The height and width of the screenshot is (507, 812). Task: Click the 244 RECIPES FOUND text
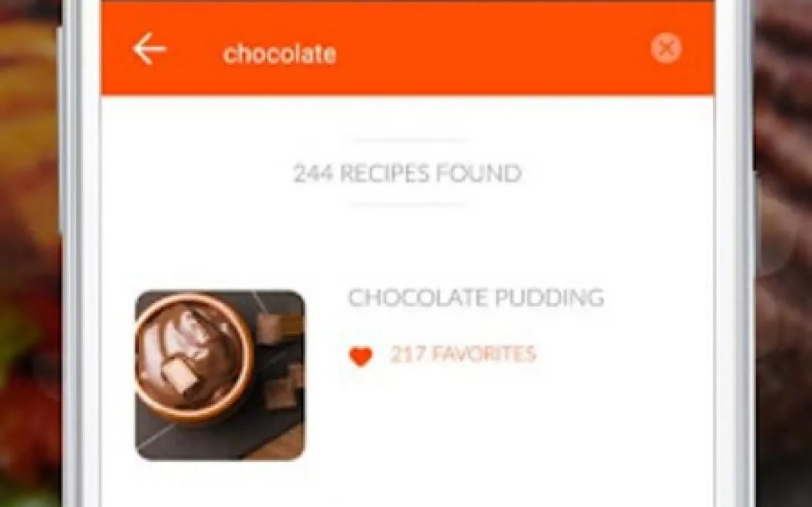[x=407, y=173]
